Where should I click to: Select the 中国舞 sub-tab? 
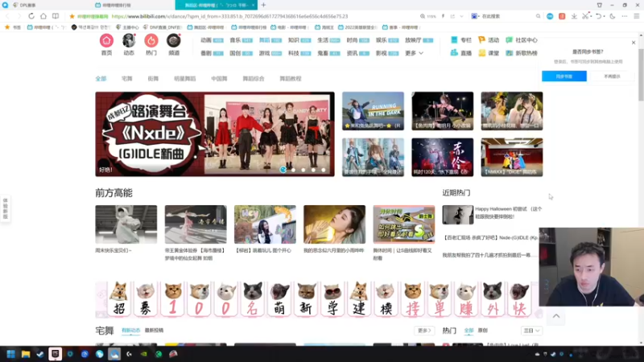[x=219, y=78]
